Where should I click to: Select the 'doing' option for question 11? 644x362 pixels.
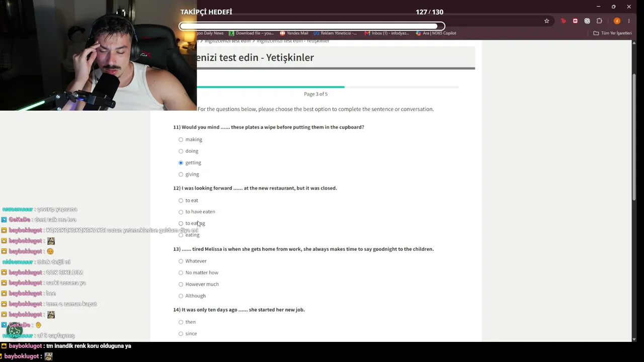181,151
